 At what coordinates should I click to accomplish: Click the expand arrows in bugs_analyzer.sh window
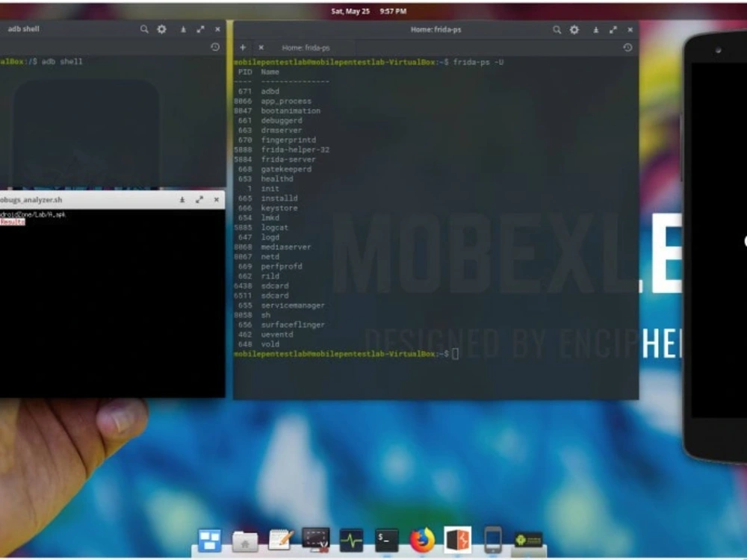pyautogui.click(x=199, y=200)
